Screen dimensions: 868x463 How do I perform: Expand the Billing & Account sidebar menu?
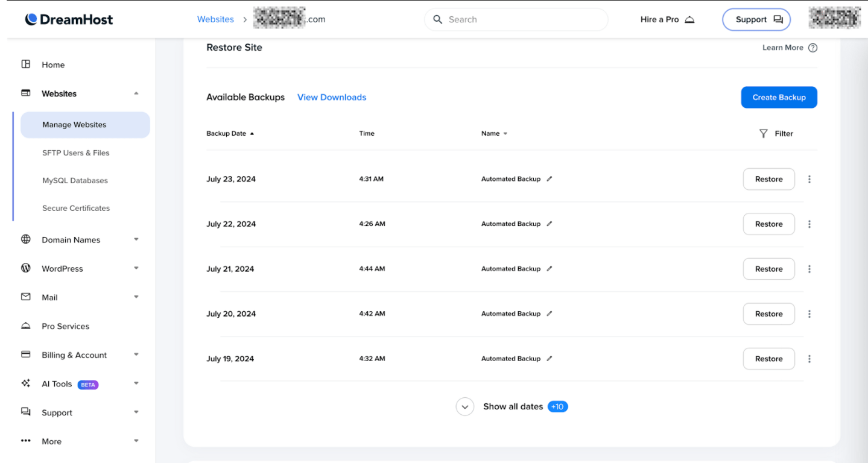[x=135, y=354]
